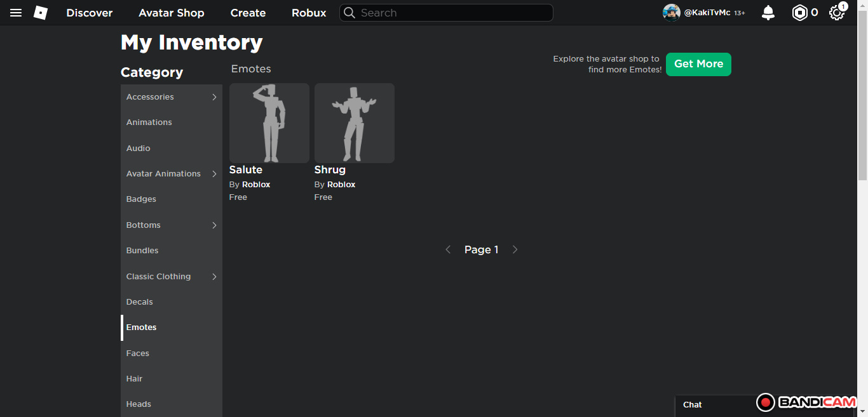This screenshot has width=868, height=417.
Task: Click the search magnifying glass icon
Action: (x=349, y=13)
